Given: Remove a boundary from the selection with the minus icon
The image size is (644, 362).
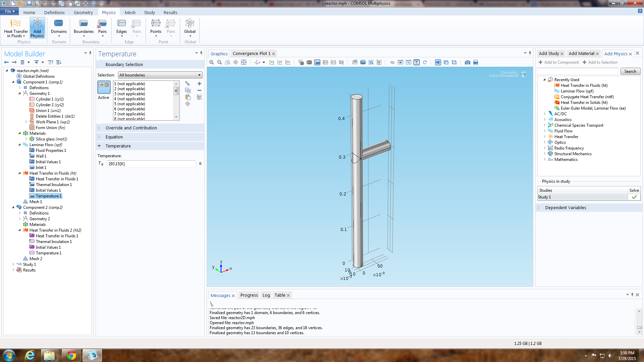Looking at the screenshot, I should (199, 90).
